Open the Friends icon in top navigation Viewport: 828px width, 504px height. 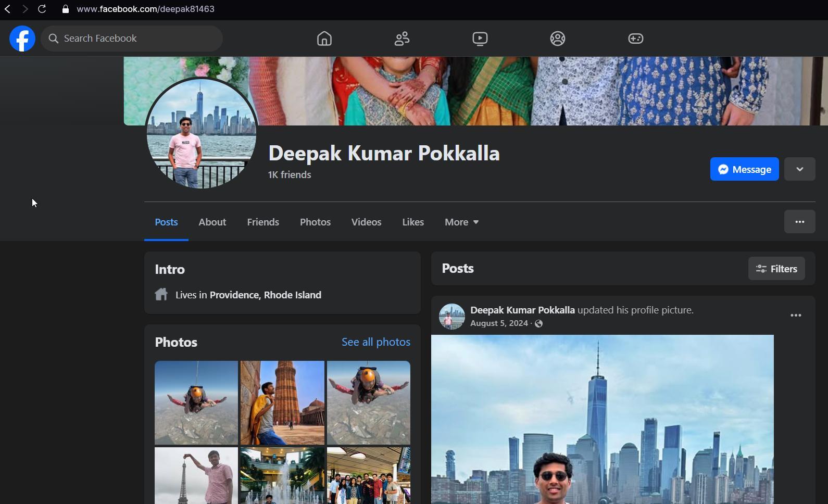402,39
